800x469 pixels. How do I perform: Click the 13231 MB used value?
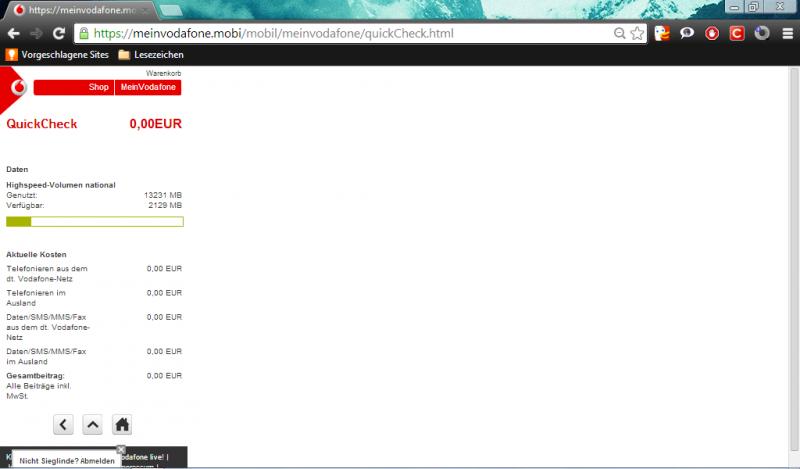pos(163,195)
